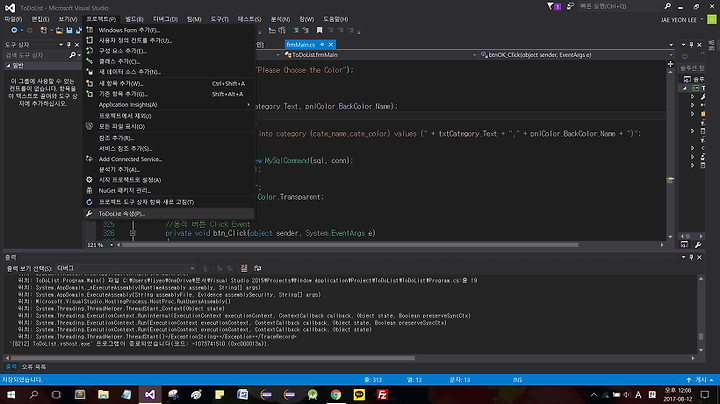Expand the Properties node in solution explorer
This screenshot has height=404, width=720.
692,97
